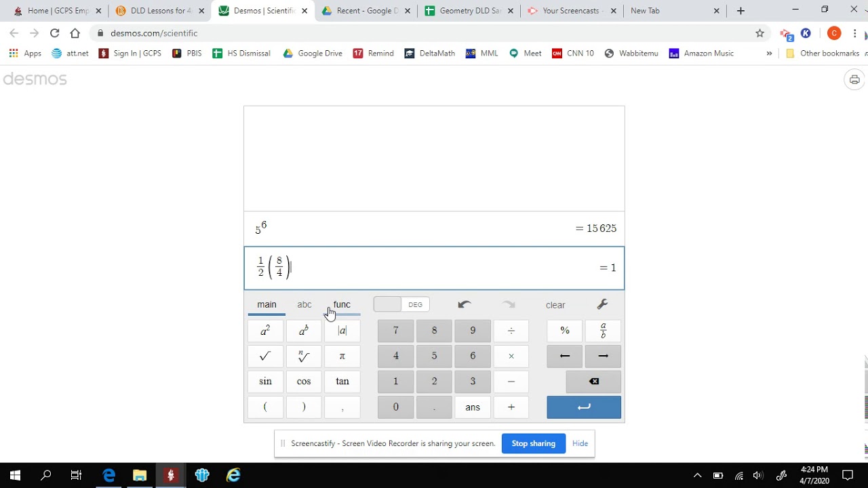Open the volume control in tray
Viewport: 868px width, 488px height.
click(758, 476)
